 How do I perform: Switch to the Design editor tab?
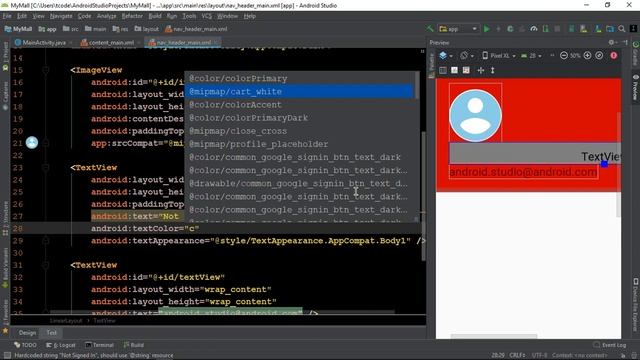click(x=27, y=333)
